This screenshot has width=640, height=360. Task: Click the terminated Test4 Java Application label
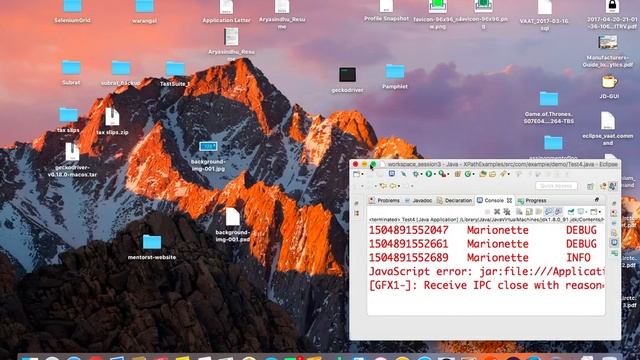(x=486, y=220)
